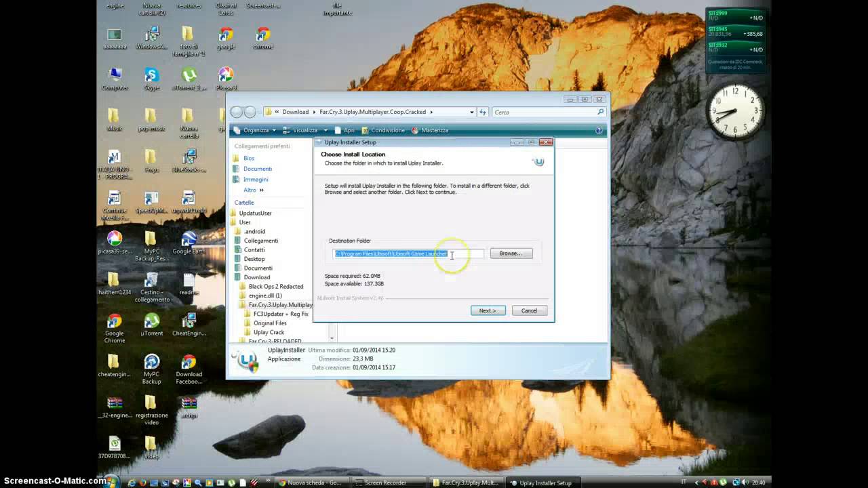Click the folder tree scrollbar down arrow
868x488 pixels.
coord(332,337)
